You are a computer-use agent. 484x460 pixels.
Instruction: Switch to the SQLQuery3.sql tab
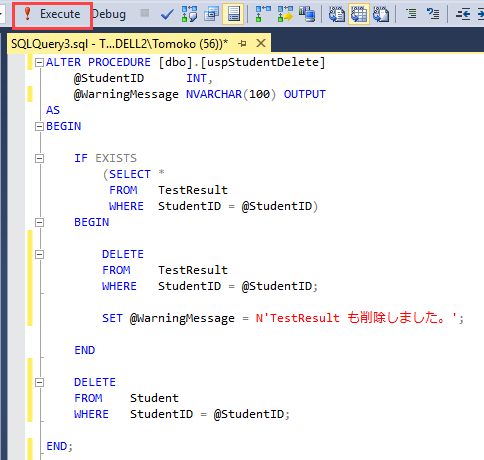(120, 44)
